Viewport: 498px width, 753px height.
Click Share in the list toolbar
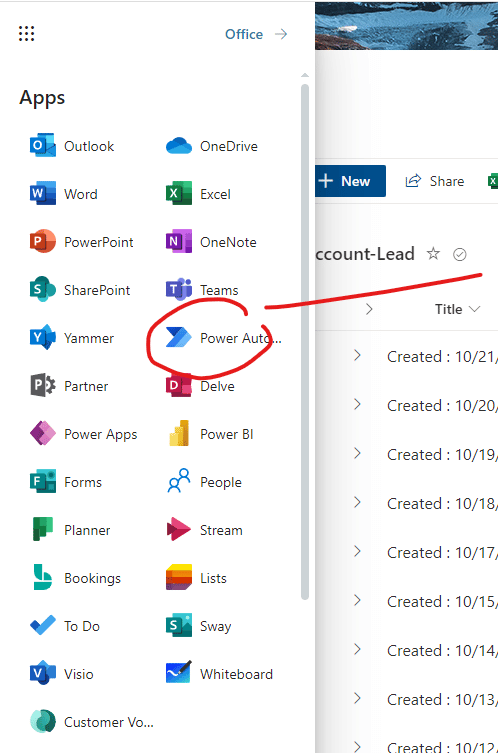[435, 181]
